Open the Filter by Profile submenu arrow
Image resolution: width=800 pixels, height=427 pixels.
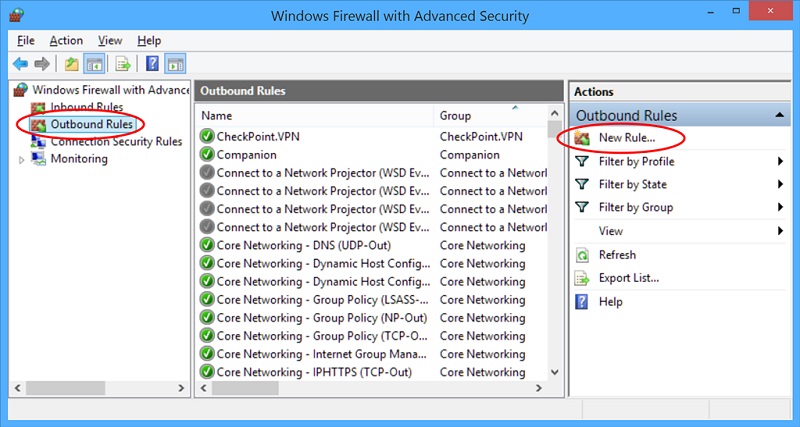pyautogui.click(x=780, y=161)
